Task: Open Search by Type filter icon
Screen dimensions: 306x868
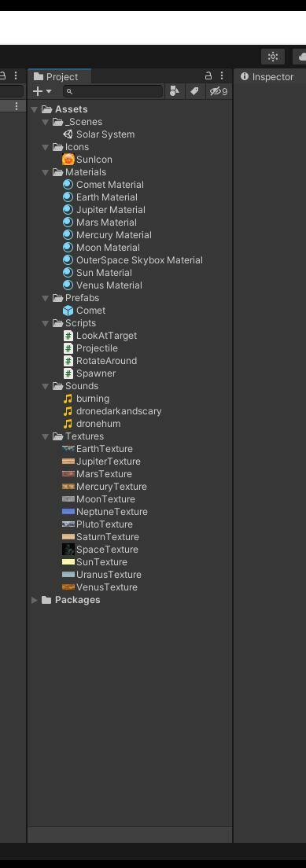Action: 175,91
